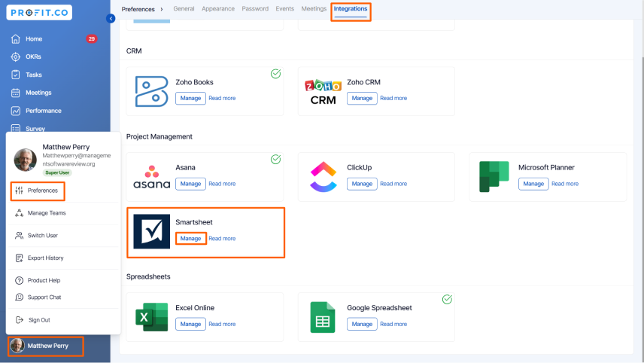
Task: Click the Preferences sliders icon
Action: pos(19,191)
